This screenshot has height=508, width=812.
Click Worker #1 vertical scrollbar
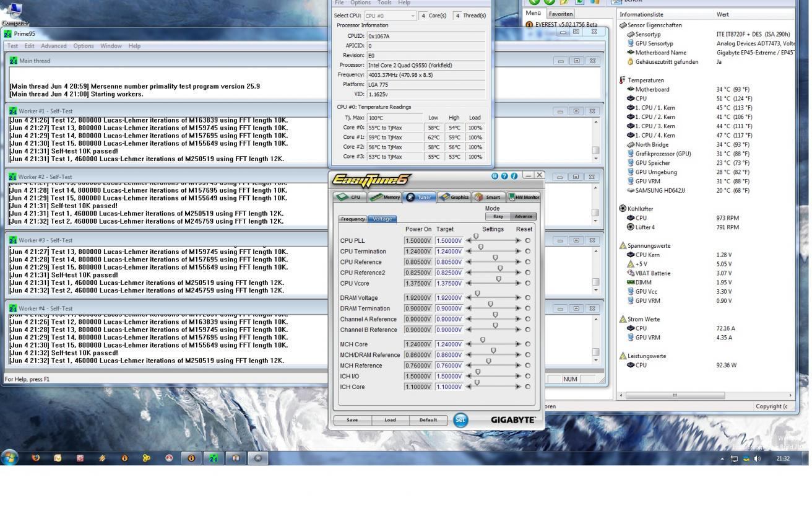(595, 139)
